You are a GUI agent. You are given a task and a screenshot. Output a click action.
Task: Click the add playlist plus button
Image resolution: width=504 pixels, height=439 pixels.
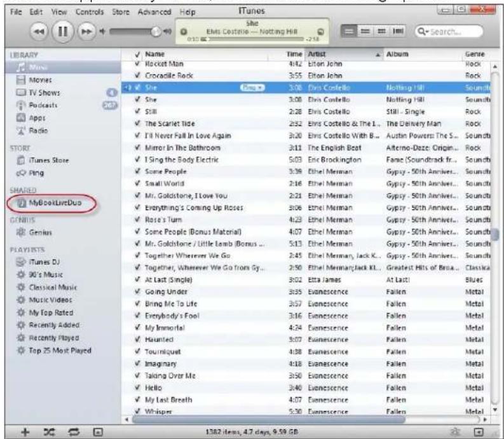point(25,431)
